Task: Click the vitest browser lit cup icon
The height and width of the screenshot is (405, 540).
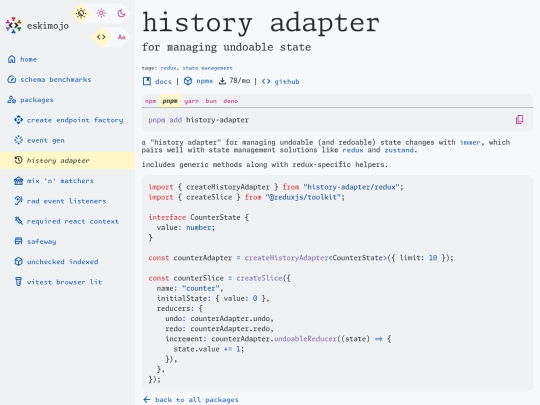Action: pyautogui.click(x=18, y=282)
